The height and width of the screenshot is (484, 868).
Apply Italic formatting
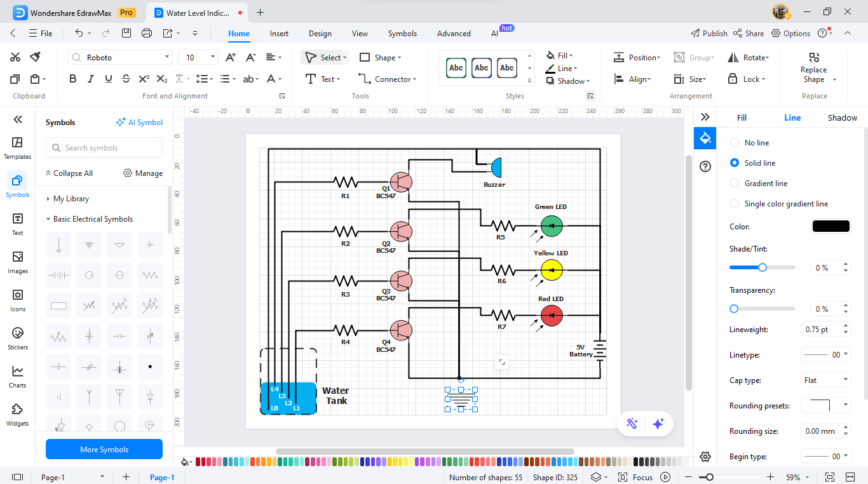[91, 79]
